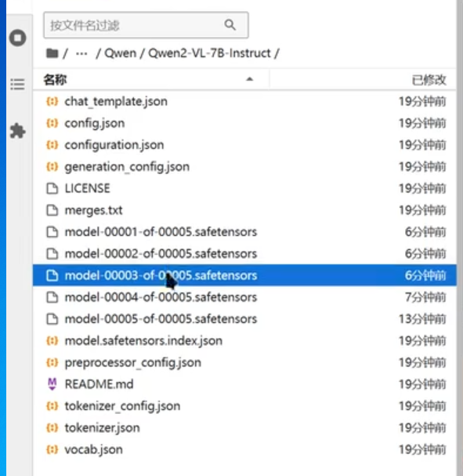
Task: Sort by the 名称 column header
Action: 55,80
